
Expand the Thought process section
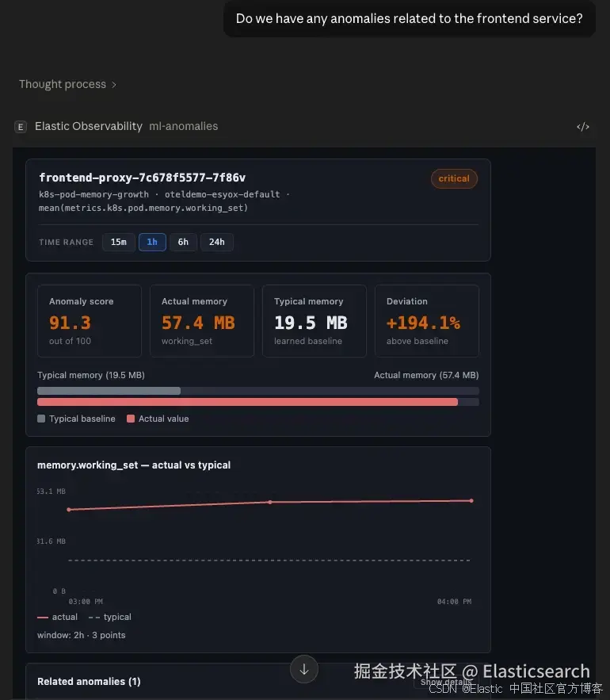pyautogui.click(x=67, y=84)
